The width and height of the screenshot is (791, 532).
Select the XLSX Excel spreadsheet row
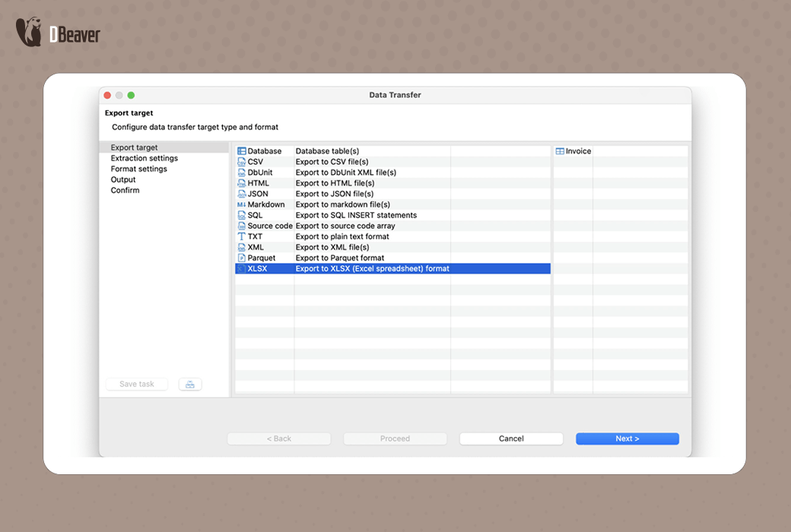pyautogui.click(x=372, y=268)
